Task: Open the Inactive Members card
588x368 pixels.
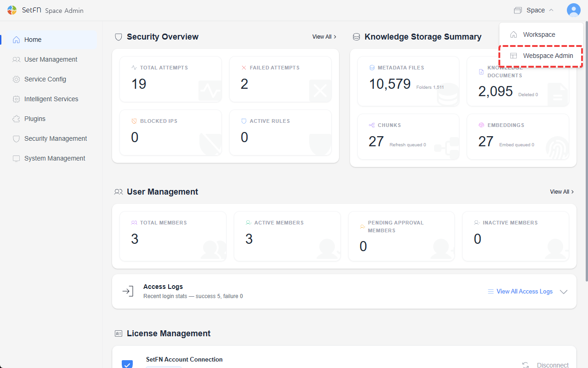Action: [515, 236]
